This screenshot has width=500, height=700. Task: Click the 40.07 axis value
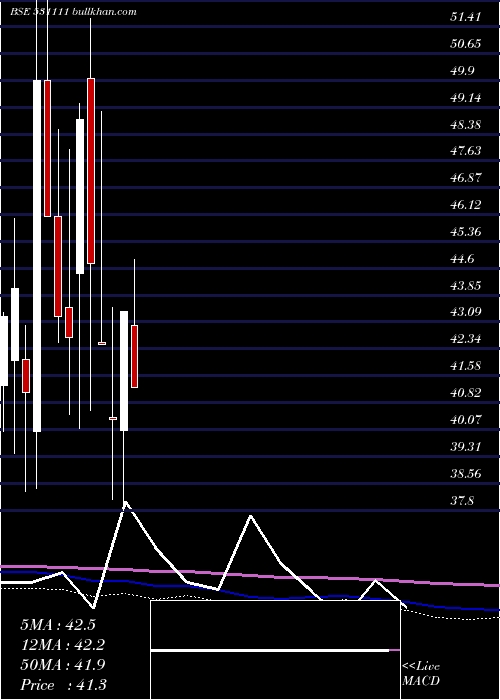coord(465,420)
